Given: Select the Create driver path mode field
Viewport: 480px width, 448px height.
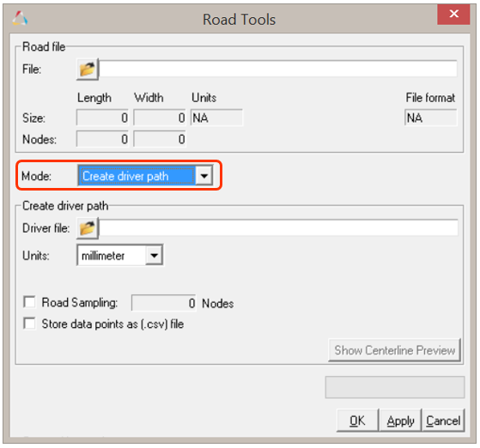Looking at the screenshot, I should 137,176.
